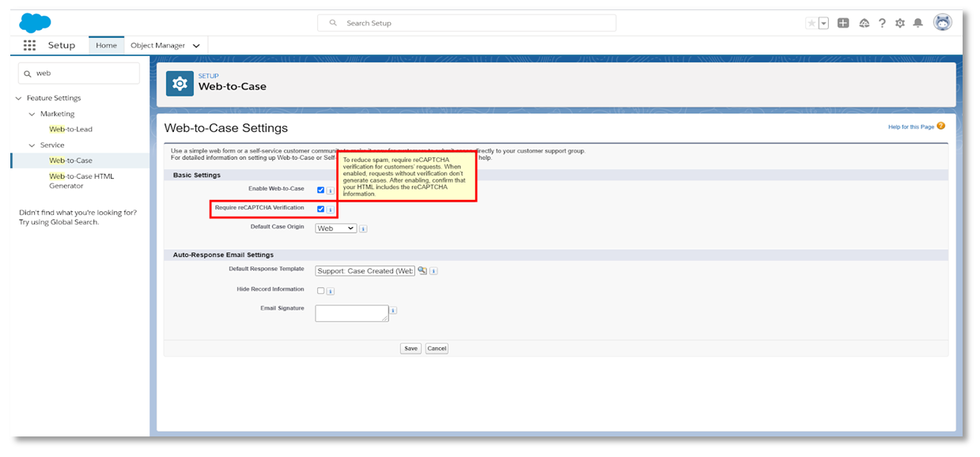980x457 pixels.
Task: Open the App Launcher grid icon
Action: click(30, 46)
